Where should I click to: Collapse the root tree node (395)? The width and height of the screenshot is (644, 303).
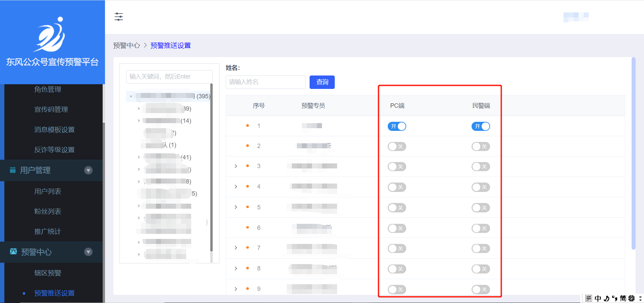click(x=131, y=97)
